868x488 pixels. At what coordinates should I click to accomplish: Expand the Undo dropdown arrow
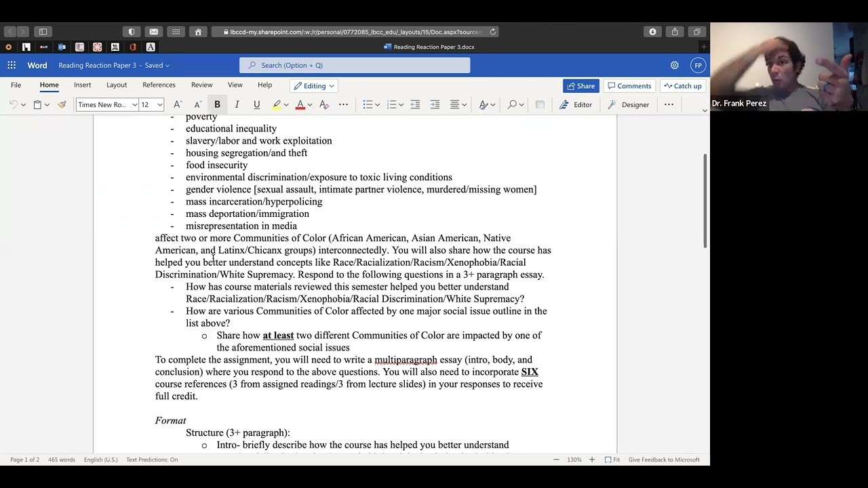23,104
